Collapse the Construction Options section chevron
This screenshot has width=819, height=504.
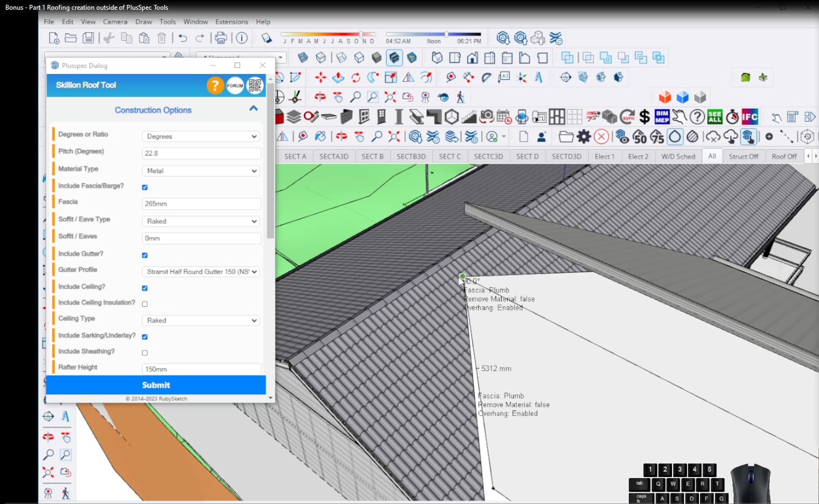pos(253,109)
